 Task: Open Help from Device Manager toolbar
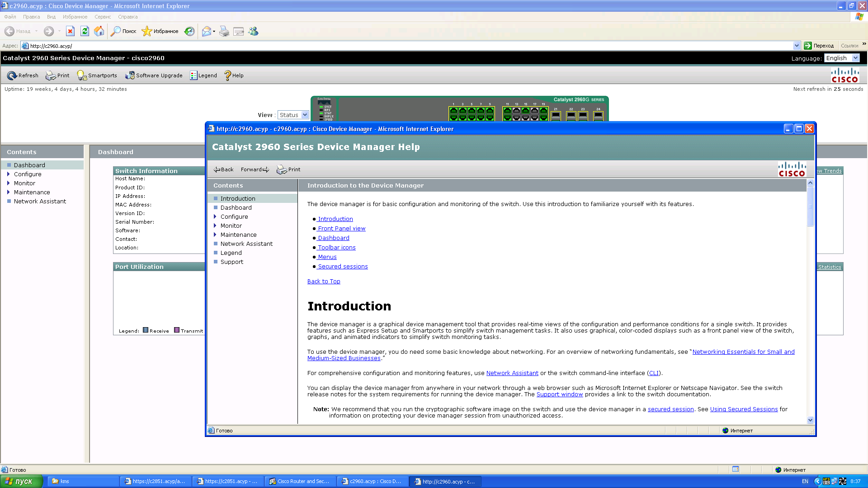pyautogui.click(x=234, y=75)
